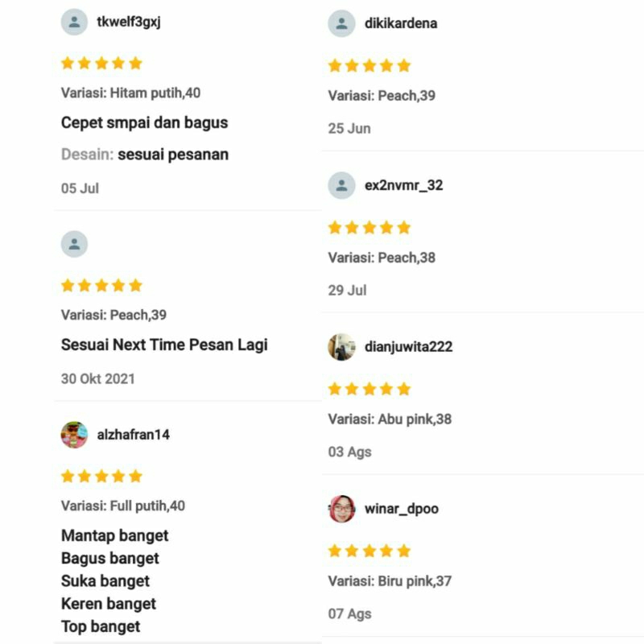The height and width of the screenshot is (644, 644).
Task: Visit dikikardena's profile via username
Action: [x=400, y=23]
